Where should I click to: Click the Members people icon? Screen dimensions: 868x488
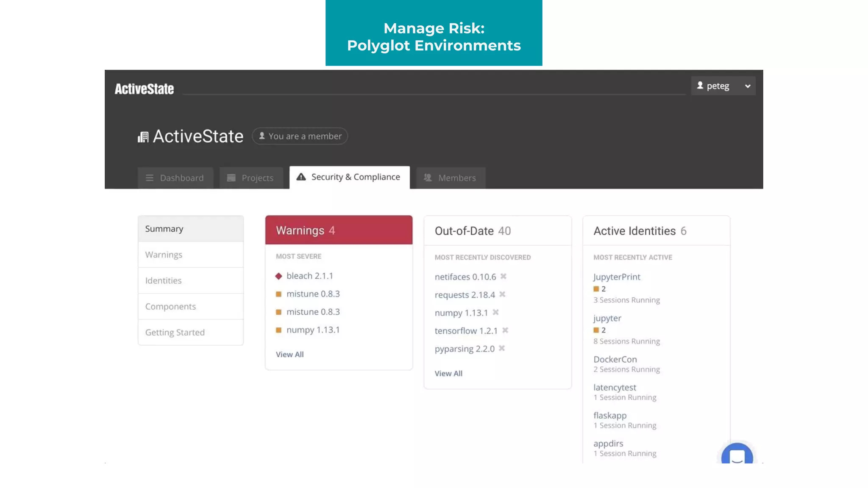(x=428, y=177)
